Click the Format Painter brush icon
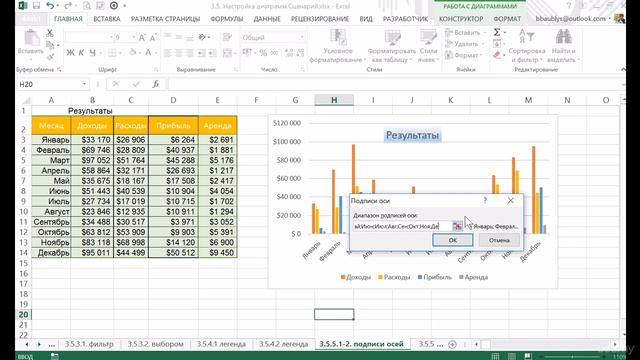The image size is (640, 360). (50, 57)
